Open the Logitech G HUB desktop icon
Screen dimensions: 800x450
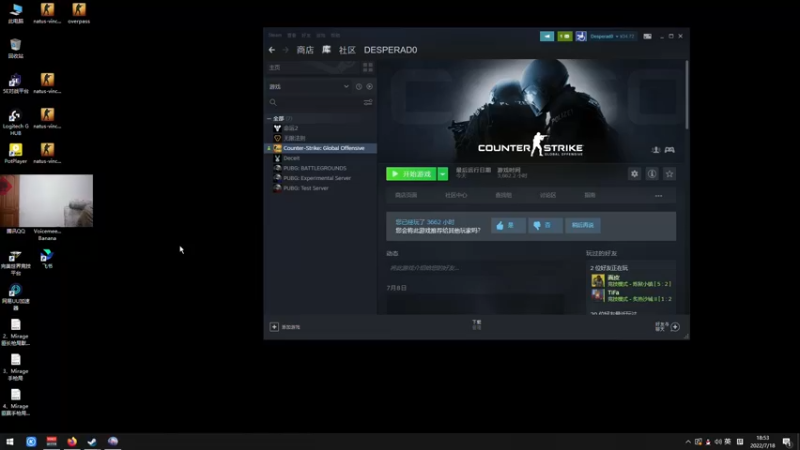[x=15, y=122]
